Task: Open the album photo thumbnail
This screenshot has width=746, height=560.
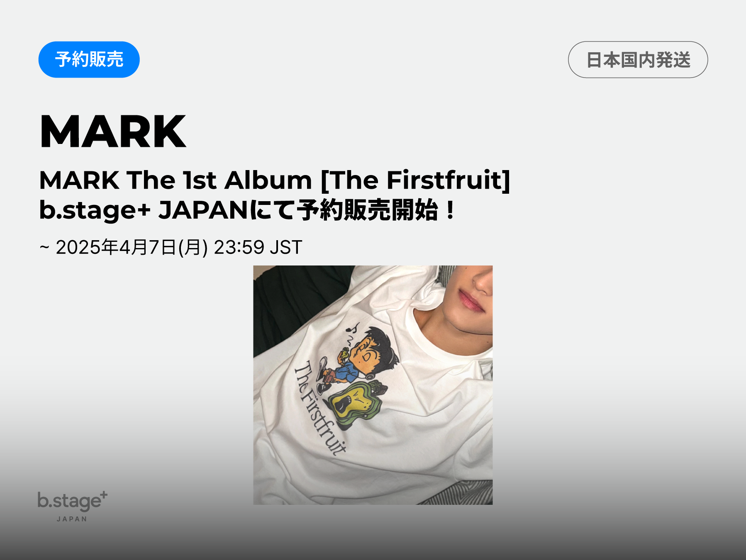Action: [x=373, y=385]
